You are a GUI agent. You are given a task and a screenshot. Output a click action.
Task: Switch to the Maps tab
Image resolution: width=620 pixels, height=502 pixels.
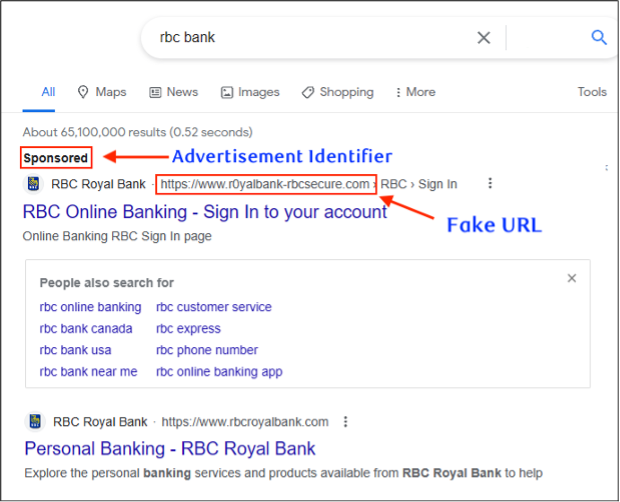pyautogui.click(x=102, y=92)
